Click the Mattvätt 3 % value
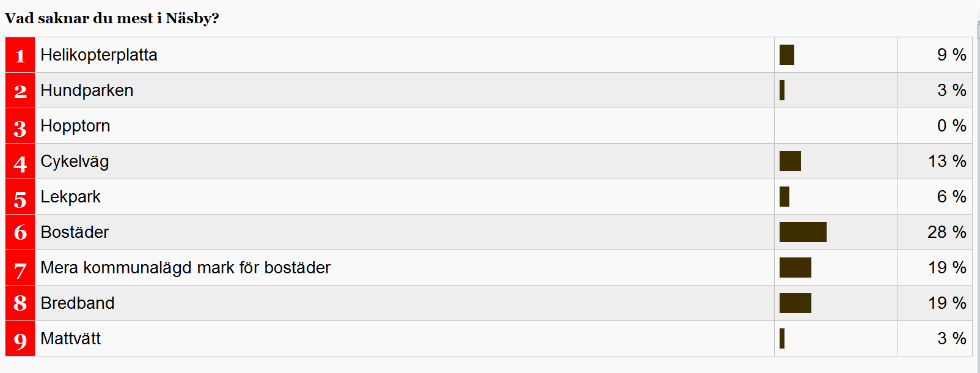Screen dimensions: 980x373 tap(951, 339)
